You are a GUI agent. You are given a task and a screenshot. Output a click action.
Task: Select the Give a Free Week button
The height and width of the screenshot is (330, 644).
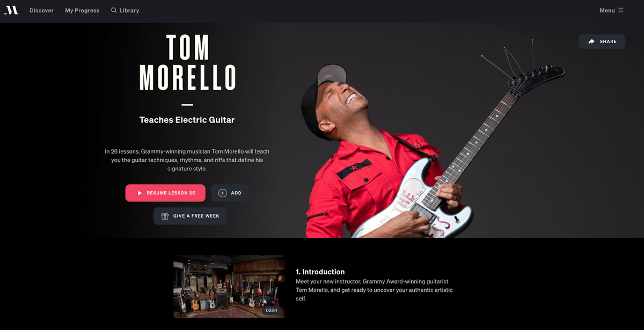pos(190,216)
